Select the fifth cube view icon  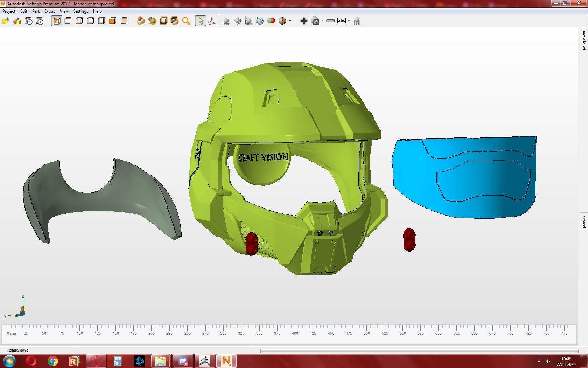pos(101,21)
